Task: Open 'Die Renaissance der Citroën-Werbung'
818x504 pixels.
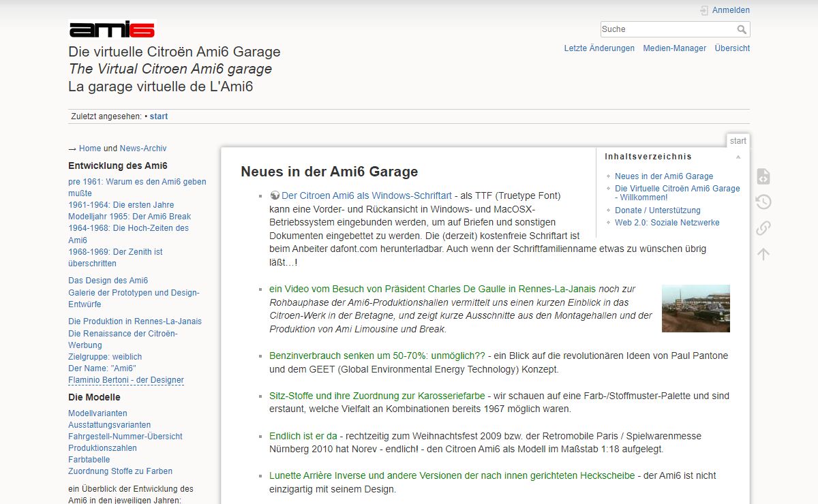Action: 123,339
